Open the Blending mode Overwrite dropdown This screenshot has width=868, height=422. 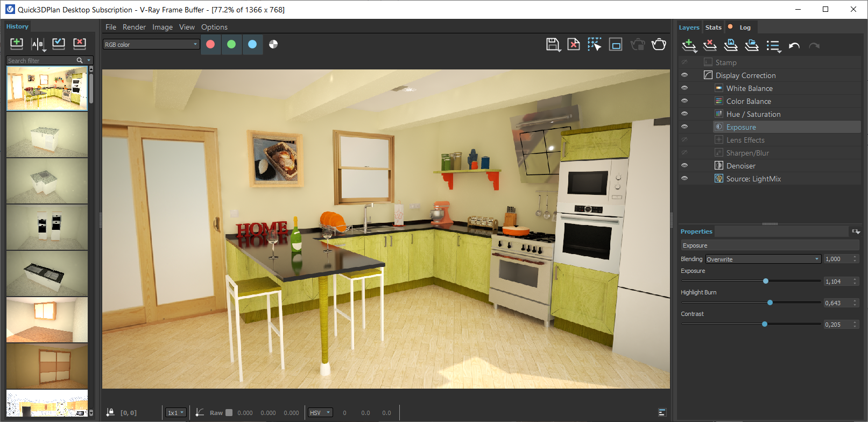(x=763, y=259)
